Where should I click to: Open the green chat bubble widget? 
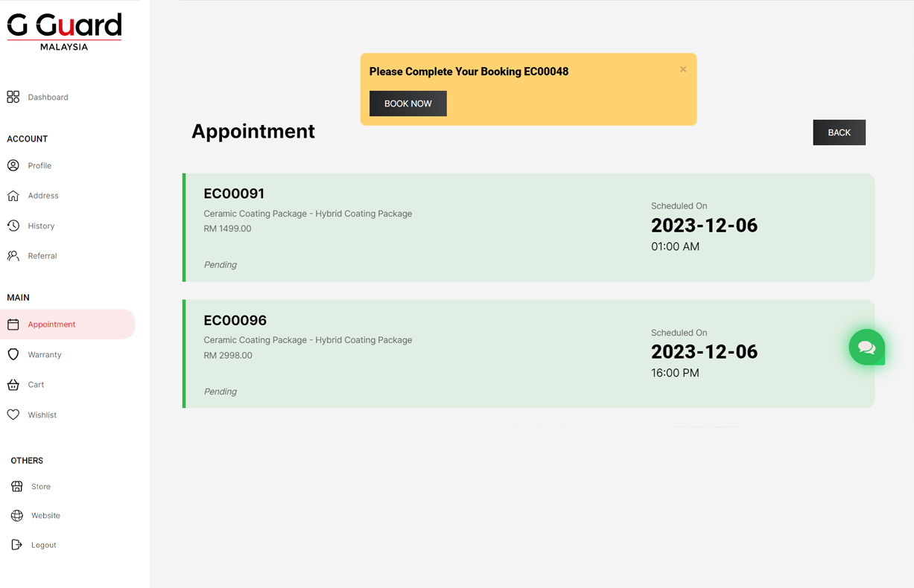pyautogui.click(x=866, y=348)
